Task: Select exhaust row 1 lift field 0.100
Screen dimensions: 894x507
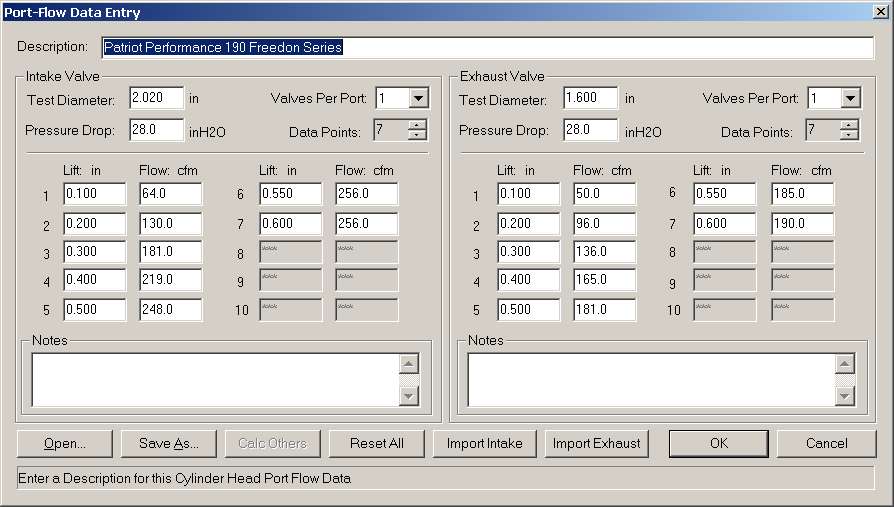Action: [529, 194]
